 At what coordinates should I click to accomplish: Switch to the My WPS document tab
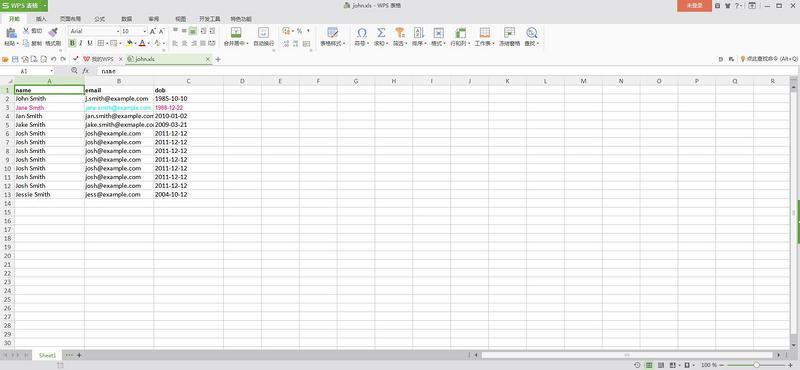(x=102, y=59)
